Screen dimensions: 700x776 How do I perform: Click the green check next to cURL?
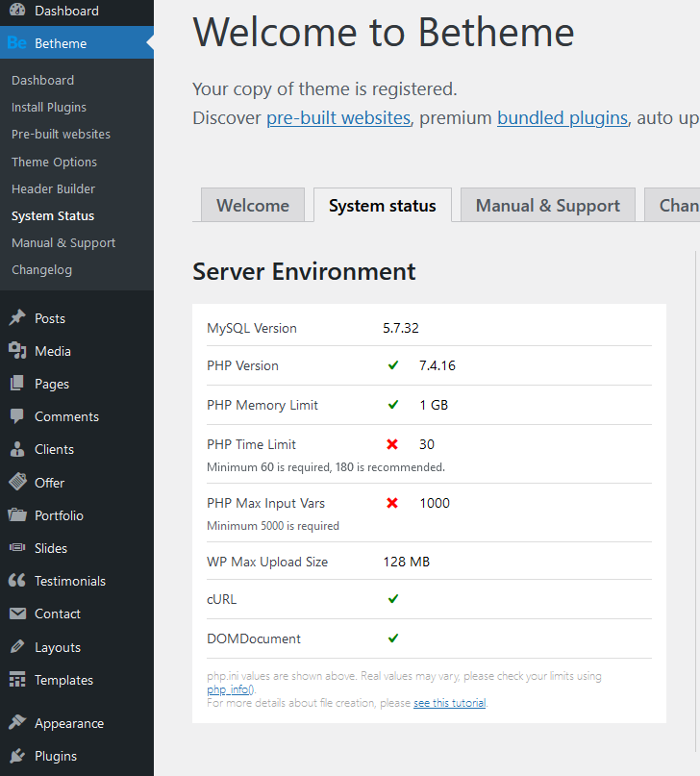(x=393, y=599)
